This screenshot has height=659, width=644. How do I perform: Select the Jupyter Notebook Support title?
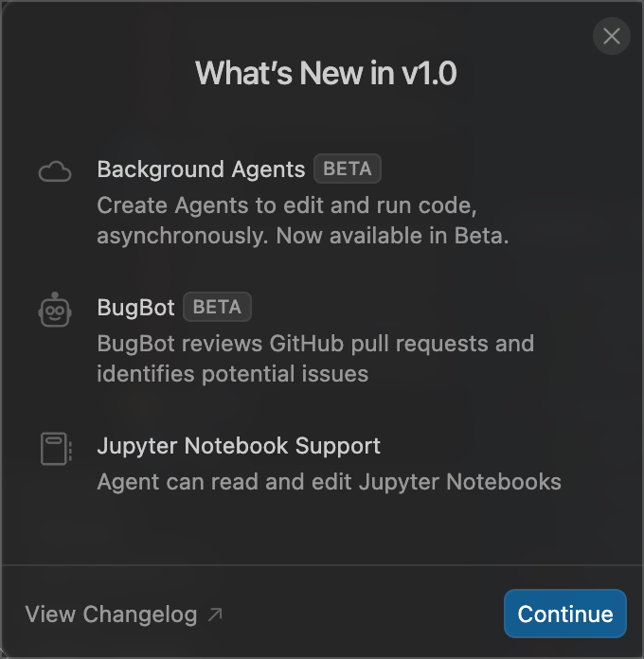[239, 446]
